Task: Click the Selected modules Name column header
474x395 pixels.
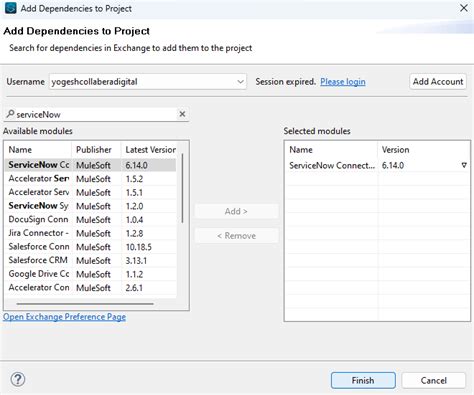Action: pos(332,150)
